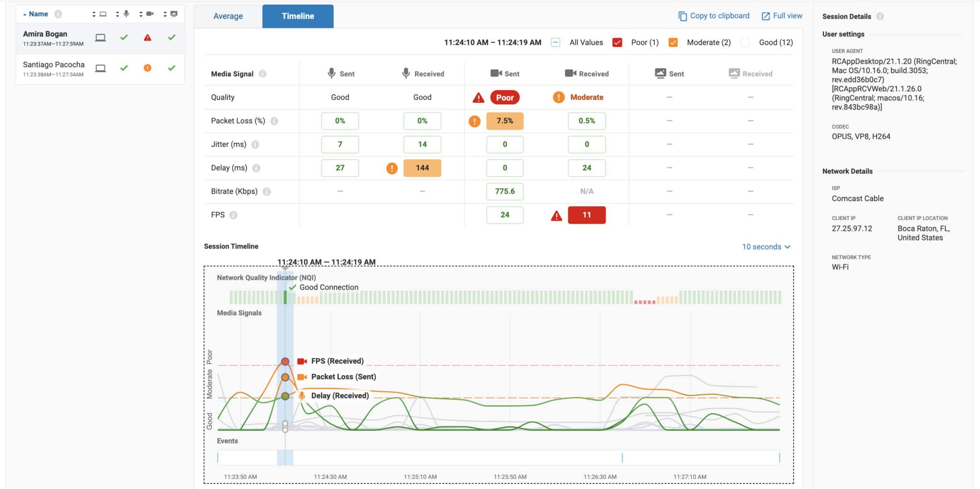Switch to the Average tab

[x=228, y=16]
